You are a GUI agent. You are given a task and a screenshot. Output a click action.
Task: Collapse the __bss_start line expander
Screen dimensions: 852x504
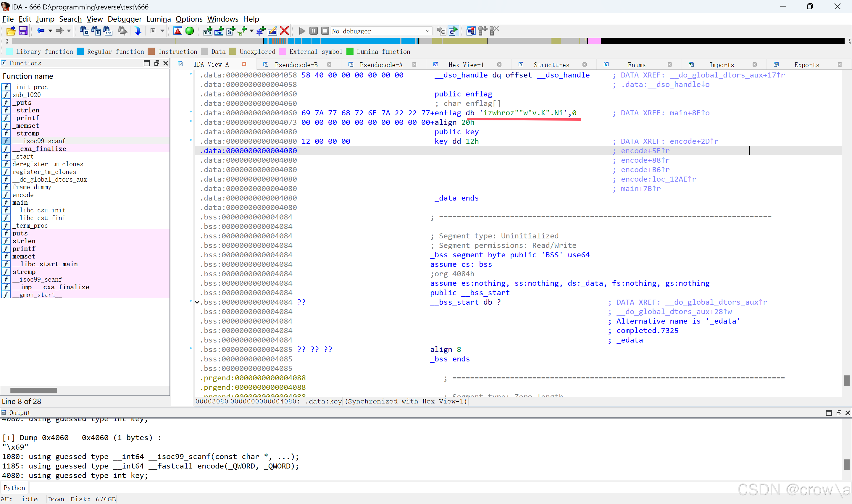tap(197, 302)
